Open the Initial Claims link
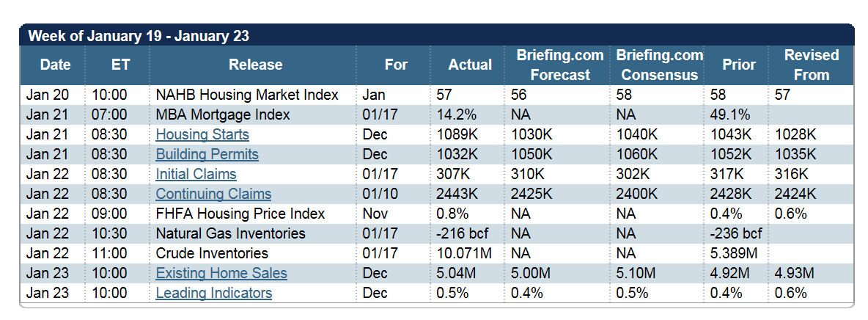This screenshot has width=868, height=320. (x=196, y=174)
